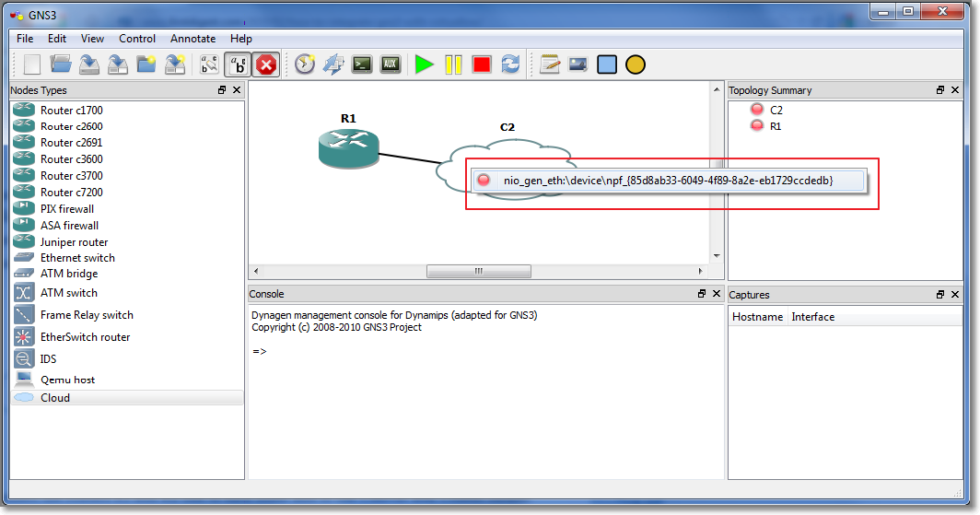
Task: Click the New blank project toolbar icon
Action: 32,64
